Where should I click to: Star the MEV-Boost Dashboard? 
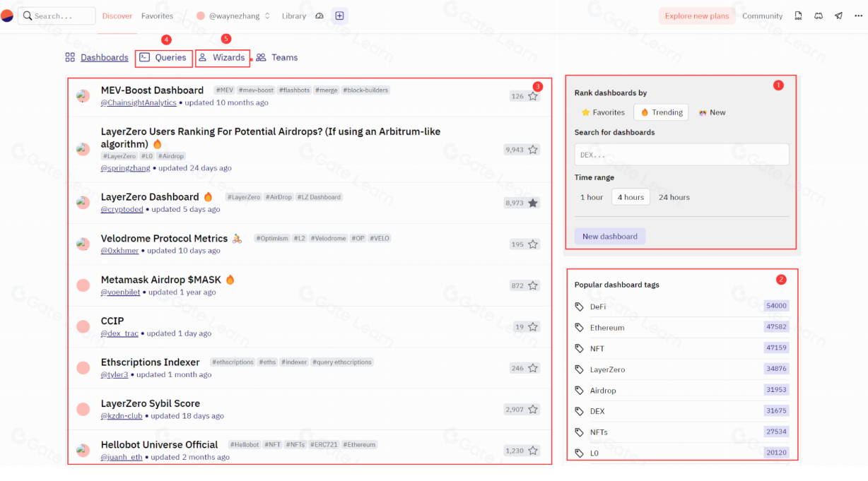coord(533,96)
